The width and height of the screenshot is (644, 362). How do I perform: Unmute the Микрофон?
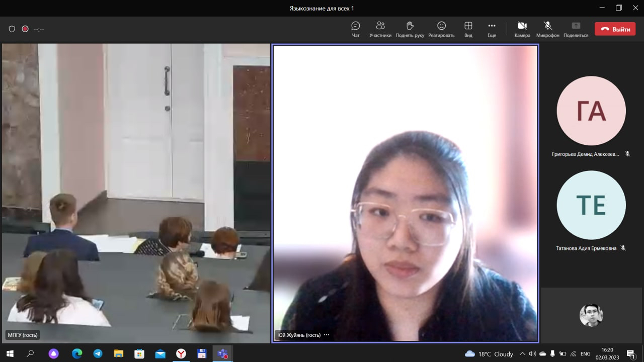[547, 29]
